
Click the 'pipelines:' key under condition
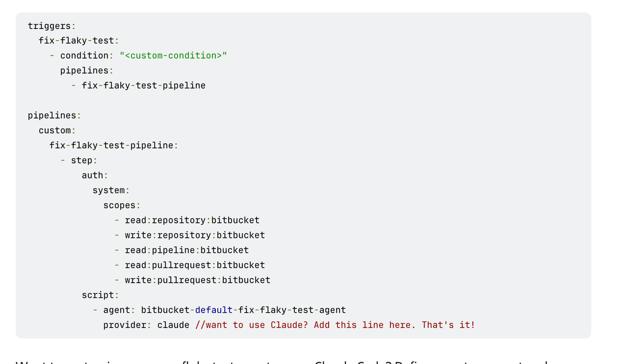click(87, 71)
